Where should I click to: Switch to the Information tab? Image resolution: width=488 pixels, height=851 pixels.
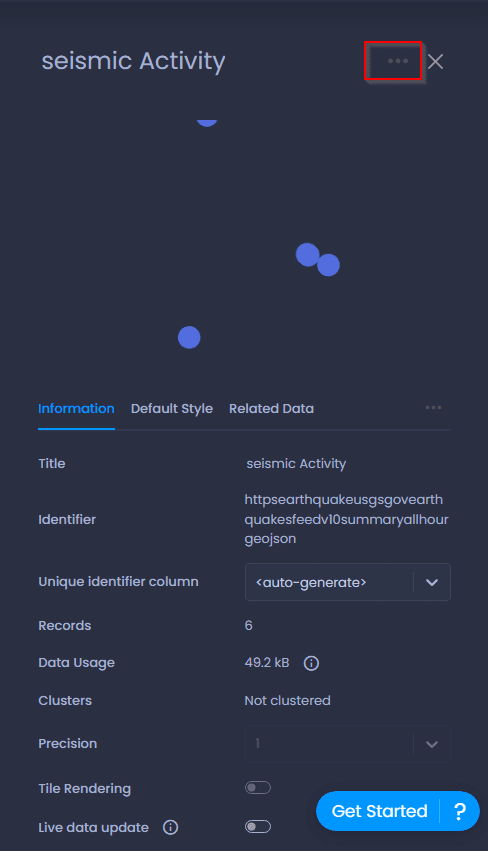point(76,409)
